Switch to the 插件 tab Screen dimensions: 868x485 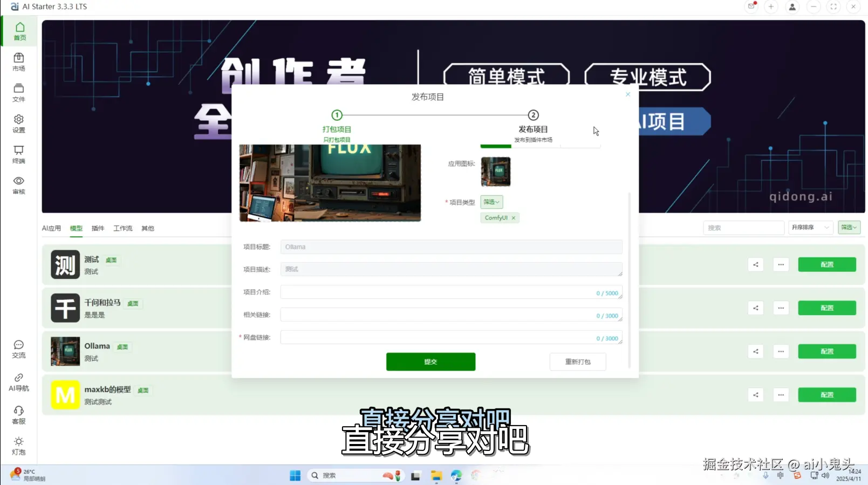click(98, 228)
